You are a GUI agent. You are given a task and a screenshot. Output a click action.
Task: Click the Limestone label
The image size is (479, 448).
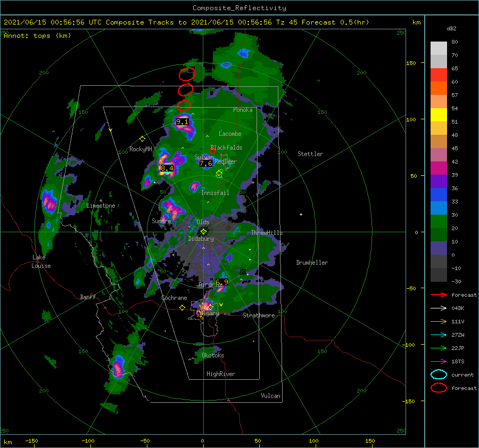coord(101,206)
